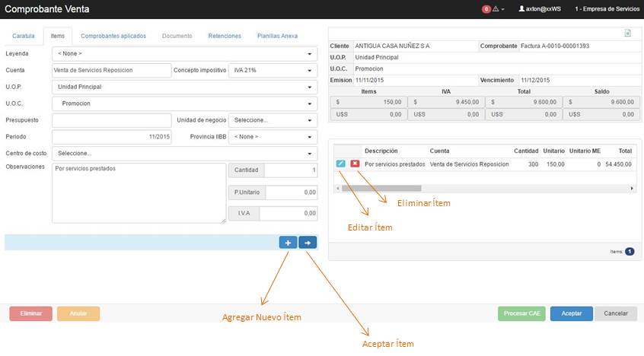Open the Retenciones tab
644x356 pixels.
pos(224,36)
